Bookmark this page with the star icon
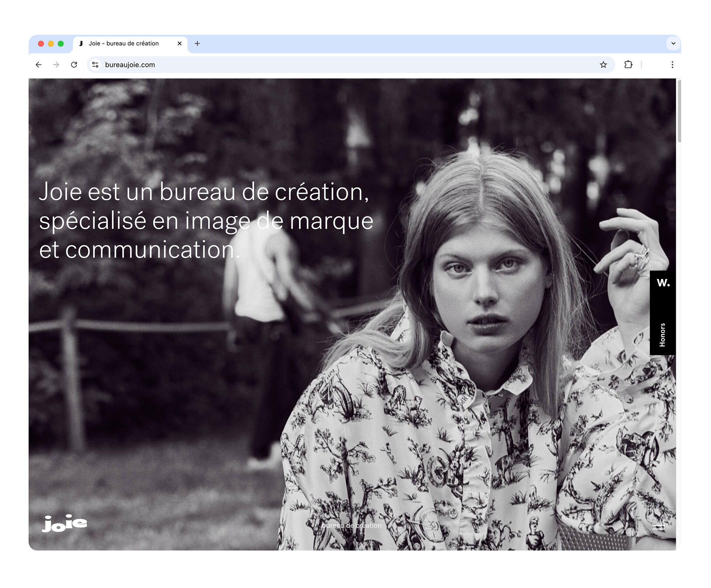Image resolution: width=711 pixels, height=588 pixels. pos(603,65)
